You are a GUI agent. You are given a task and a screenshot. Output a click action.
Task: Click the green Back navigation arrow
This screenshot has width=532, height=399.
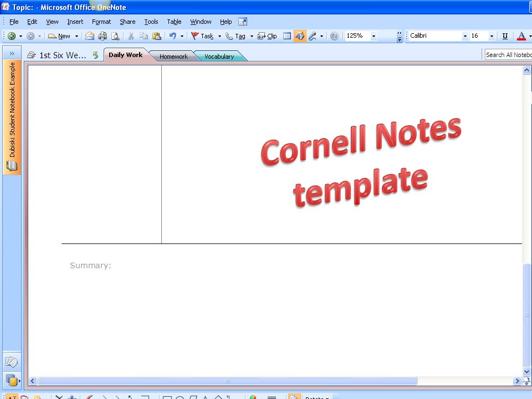pos(12,36)
